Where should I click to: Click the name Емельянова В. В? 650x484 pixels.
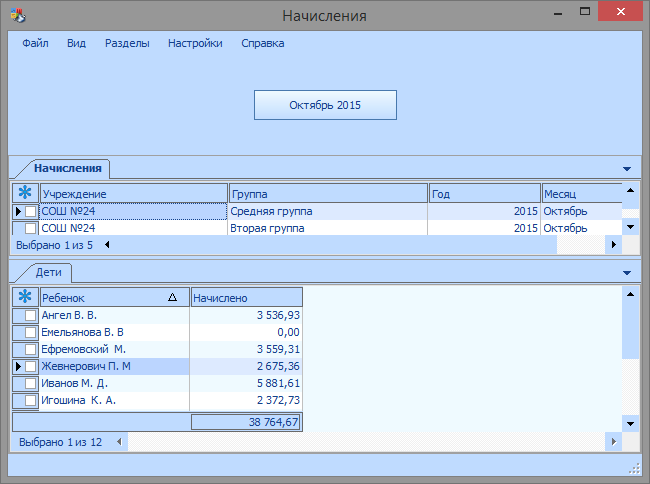(x=82, y=332)
